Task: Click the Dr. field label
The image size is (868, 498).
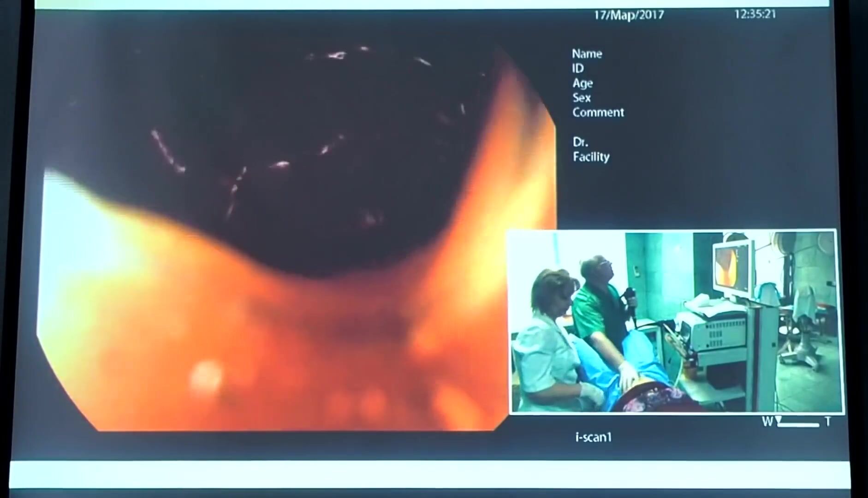Action: [x=580, y=142]
